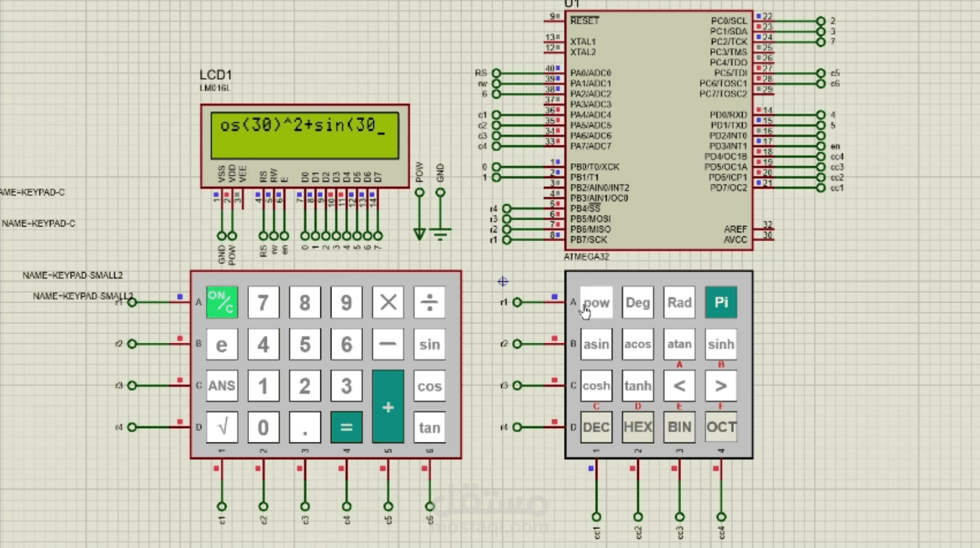
Task: Switch to HEX number base key
Action: pos(638,427)
